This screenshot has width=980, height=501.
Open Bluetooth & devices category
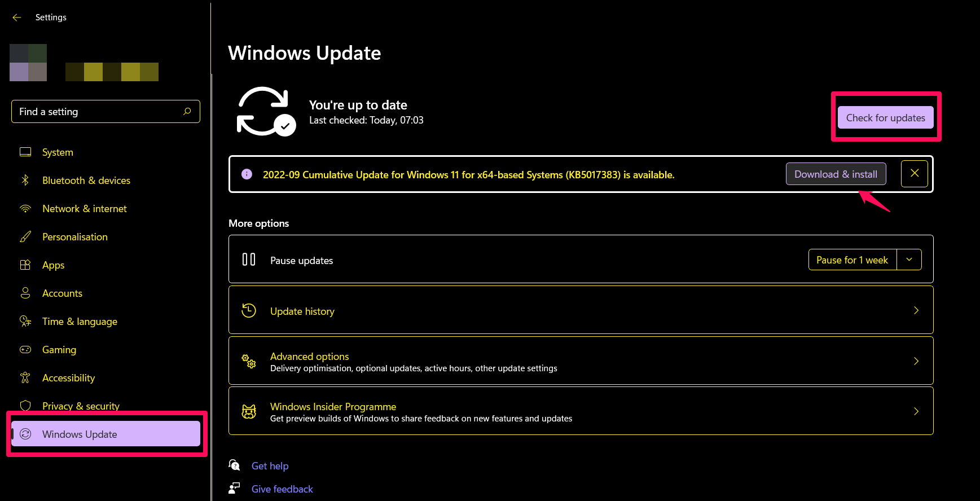click(x=106, y=181)
